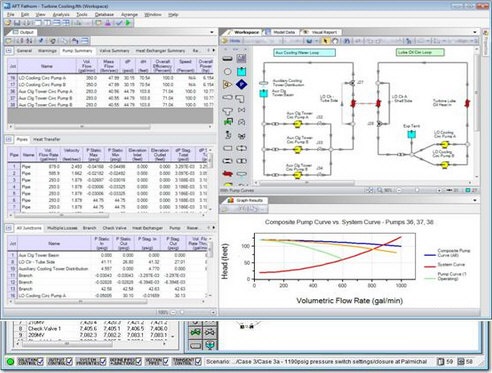Open the Model Data tab
The width and height of the screenshot is (492, 373).
point(284,32)
